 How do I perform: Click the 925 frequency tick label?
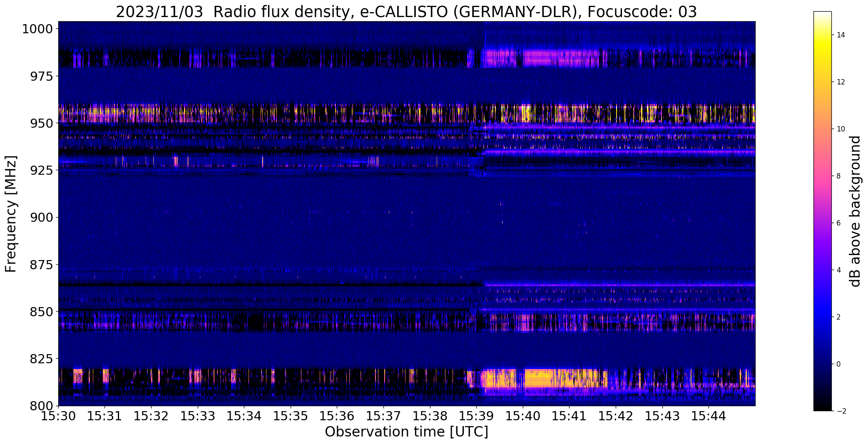42,171
